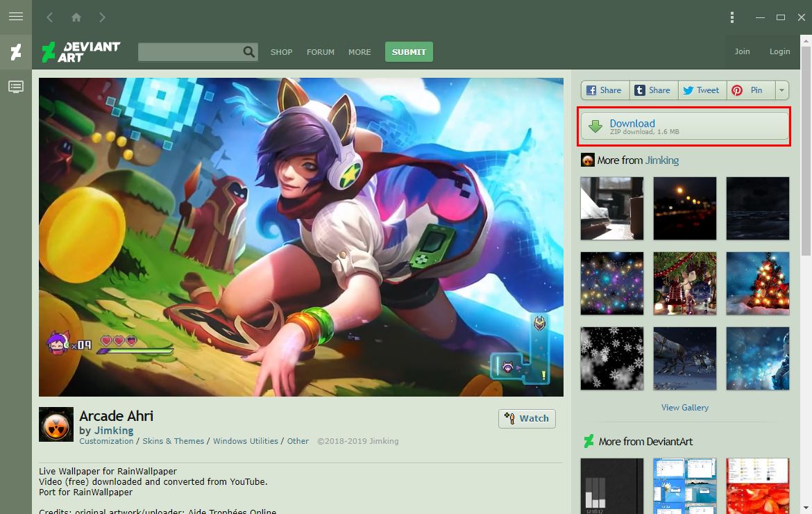Share on Facebook
The height and width of the screenshot is (514, 812).
click(605, 90)
